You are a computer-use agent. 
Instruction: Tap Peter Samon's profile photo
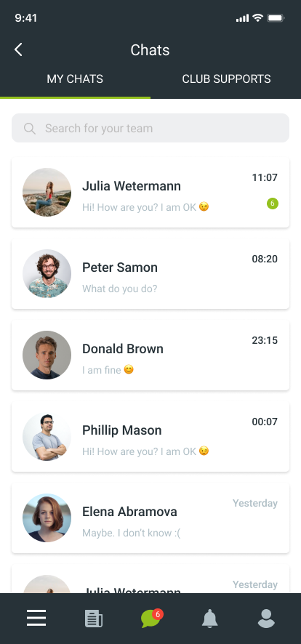coord(47,273)
